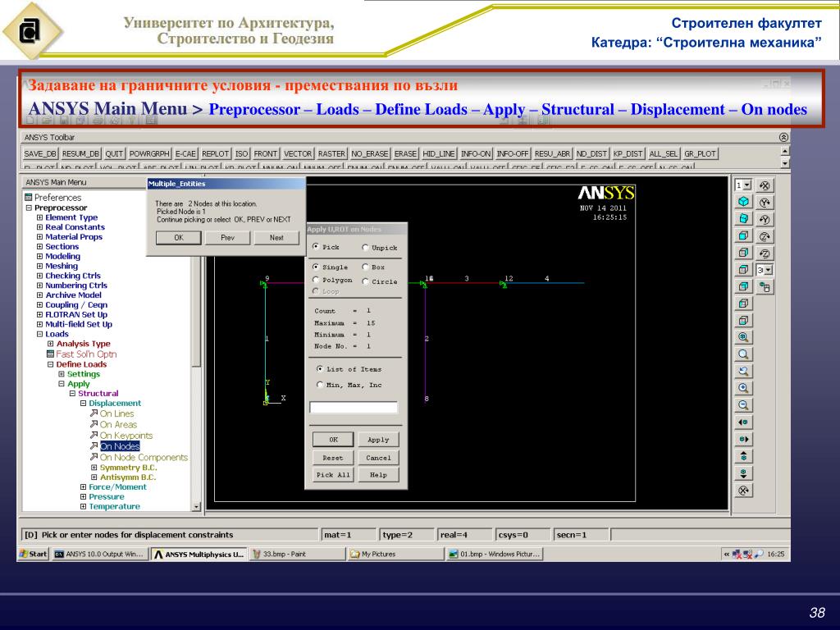Expand the Element Type tree node
This screenshot has width=840, height=630.
tap(39, 217)
